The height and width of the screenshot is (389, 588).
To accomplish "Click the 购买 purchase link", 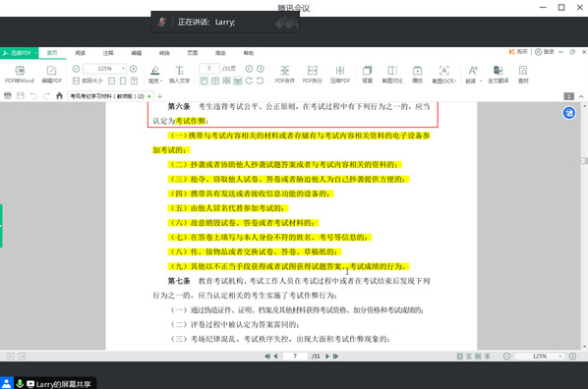I will point(518,52).
